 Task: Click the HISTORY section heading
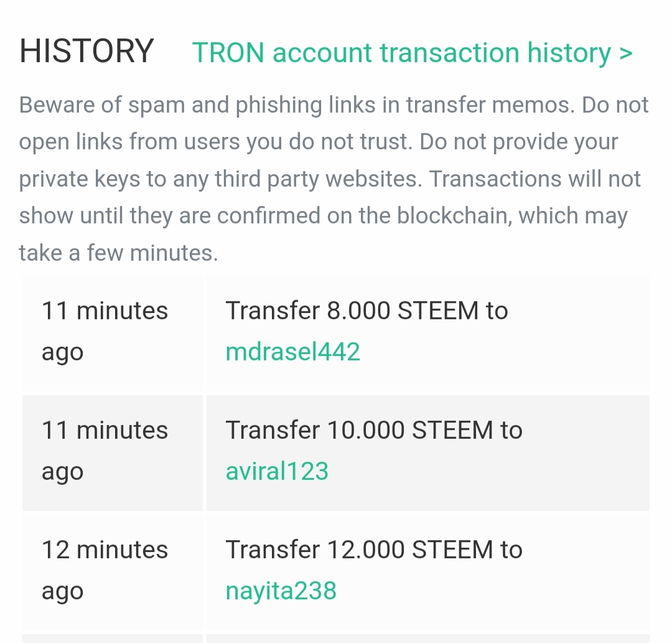86,51
